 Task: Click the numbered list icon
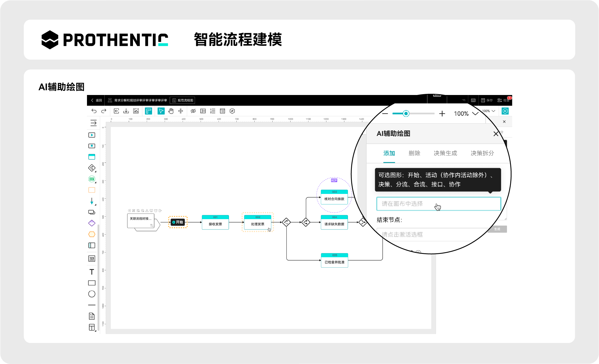pos(213,111)
